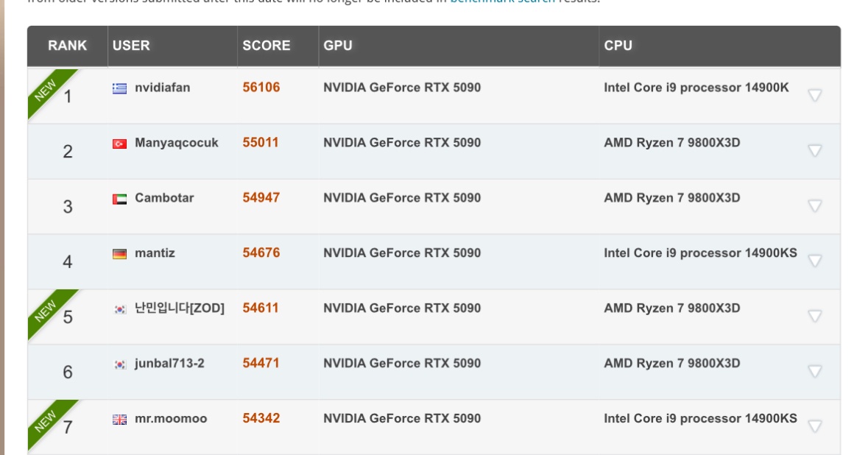Click the CPU column header

pos(618,46)
